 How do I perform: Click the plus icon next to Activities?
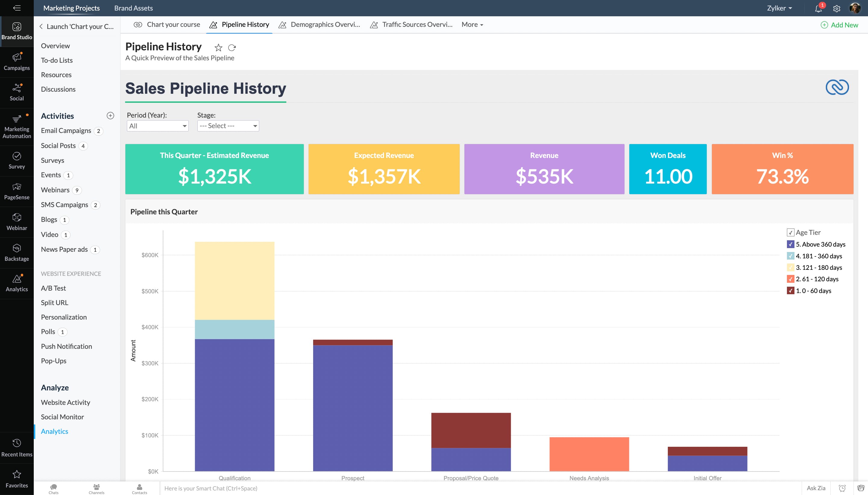pos(110,115)
